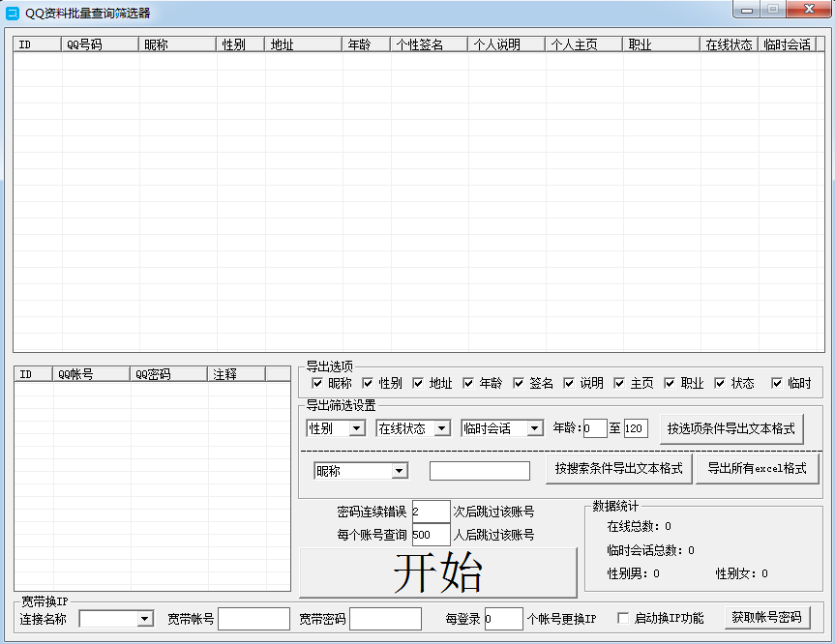Click the 密码连续错误 count field
Viewport: 835px width, 644px height.
[431, 512]
